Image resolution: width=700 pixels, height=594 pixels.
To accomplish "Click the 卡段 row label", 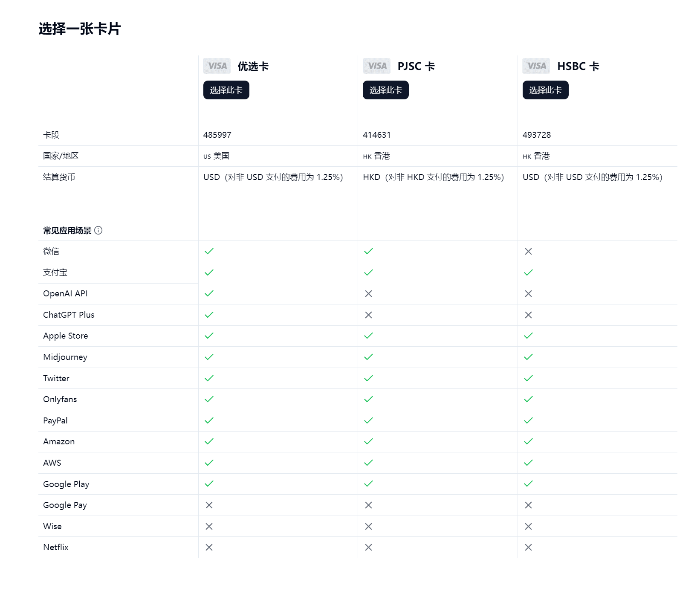I will pyautogui.click(x=51, y=135).
